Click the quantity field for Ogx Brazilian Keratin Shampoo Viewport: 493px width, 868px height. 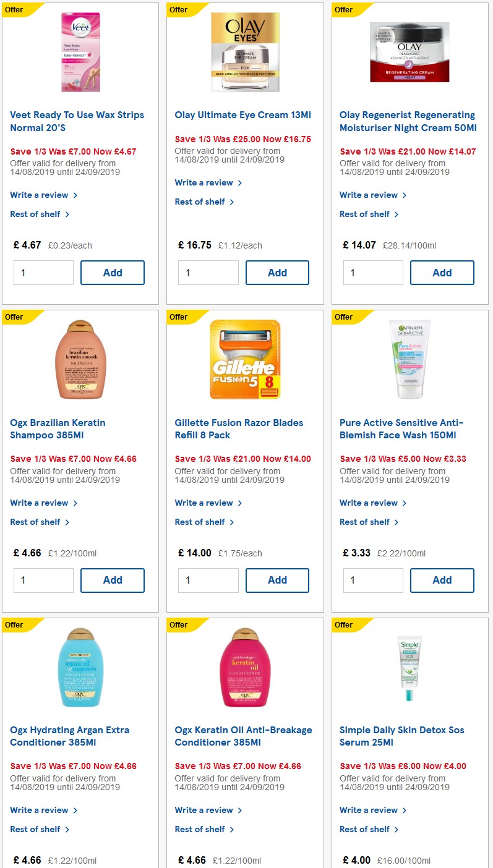43,580
